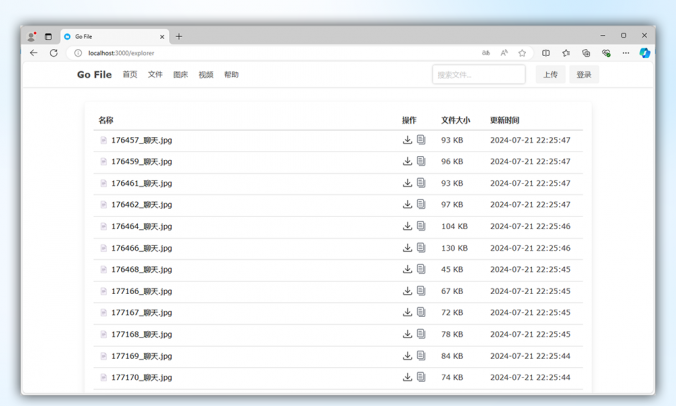Copy link of 177168_聊天.jpg
This screenshot has height=406, width=676.
click(x=421, y=334)
